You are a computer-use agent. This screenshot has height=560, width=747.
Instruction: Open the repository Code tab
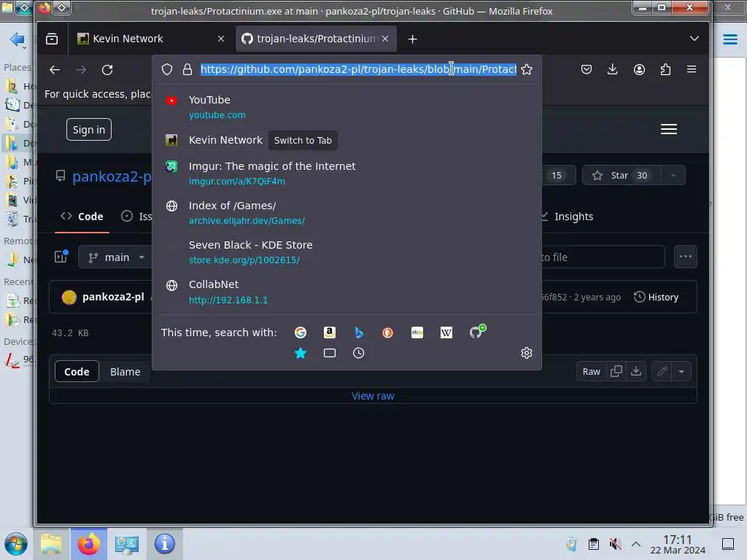pos(82,217)
